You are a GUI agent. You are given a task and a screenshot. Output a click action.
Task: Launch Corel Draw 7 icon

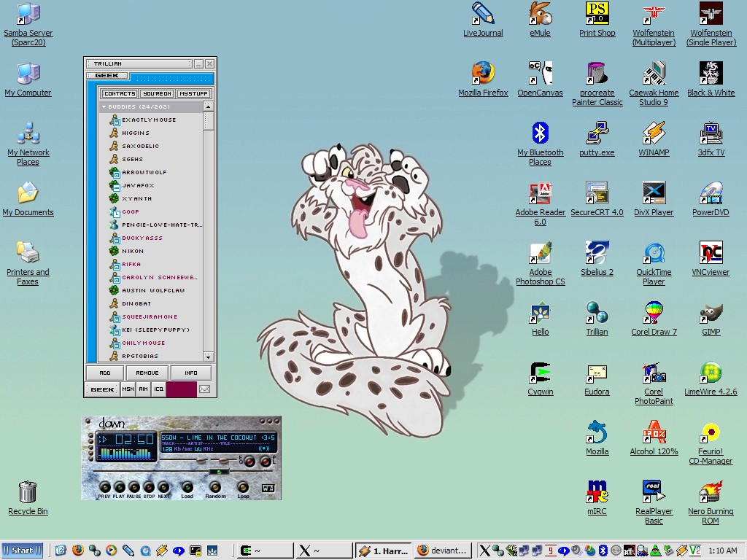coord(654,319)
